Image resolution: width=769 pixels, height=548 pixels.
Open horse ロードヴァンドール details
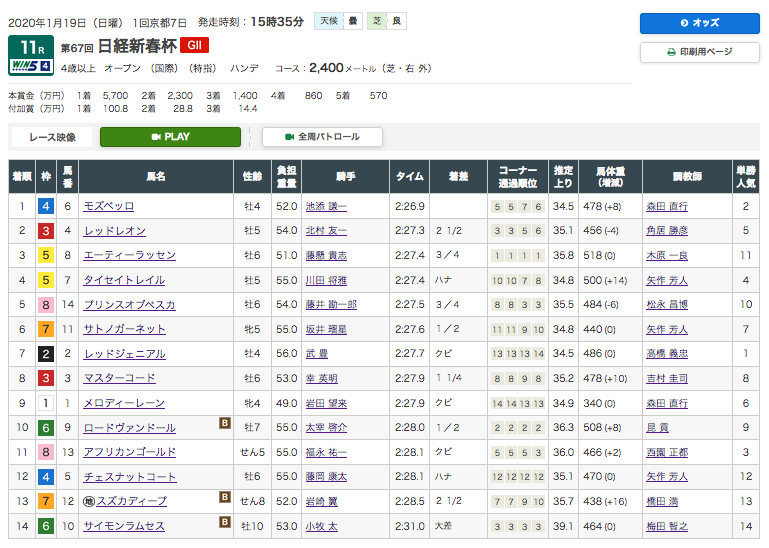pos(129,428)
